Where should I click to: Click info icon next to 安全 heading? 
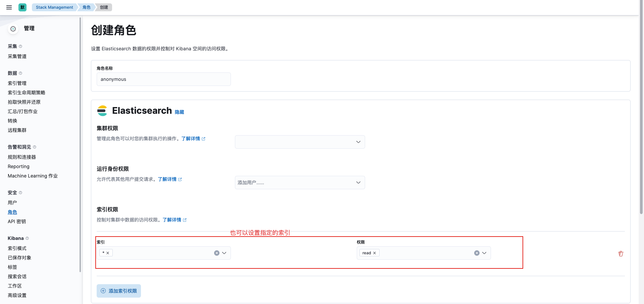coord(20,193)
